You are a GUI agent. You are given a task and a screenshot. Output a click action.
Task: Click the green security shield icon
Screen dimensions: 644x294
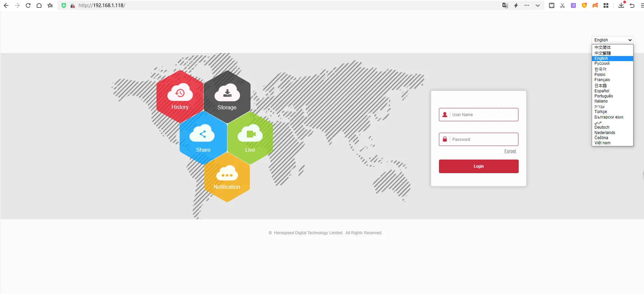point(64,5)
